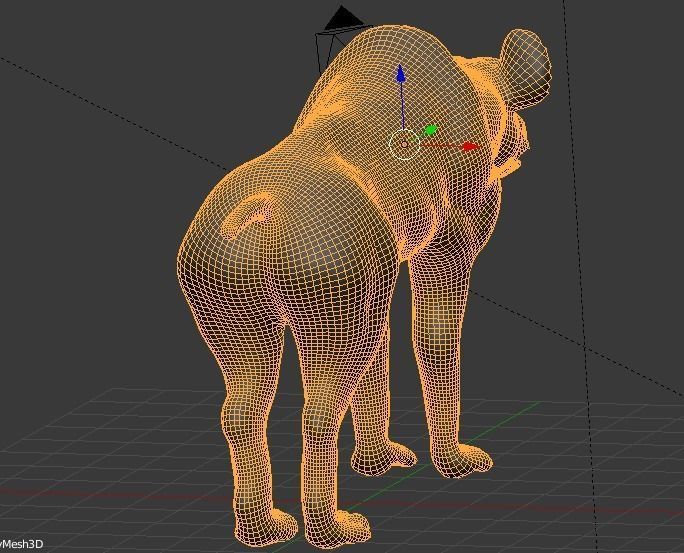684x553 pixels.
Task: Click the blue Z-axis manipulator arrow
Action: pos(400,73)
